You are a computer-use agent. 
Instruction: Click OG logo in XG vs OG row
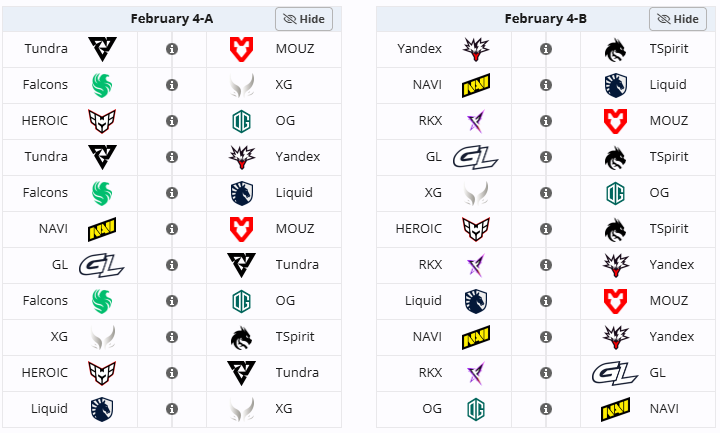tap(615, 193)
